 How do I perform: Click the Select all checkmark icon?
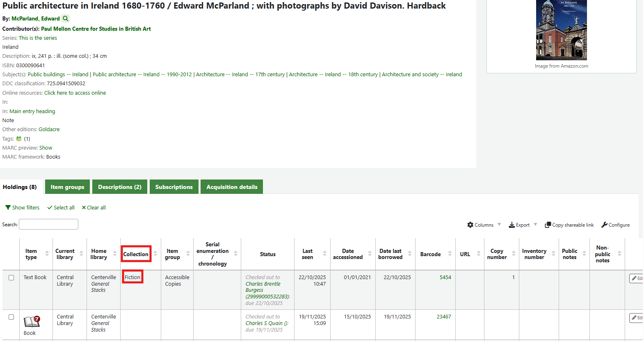(50, 207)
